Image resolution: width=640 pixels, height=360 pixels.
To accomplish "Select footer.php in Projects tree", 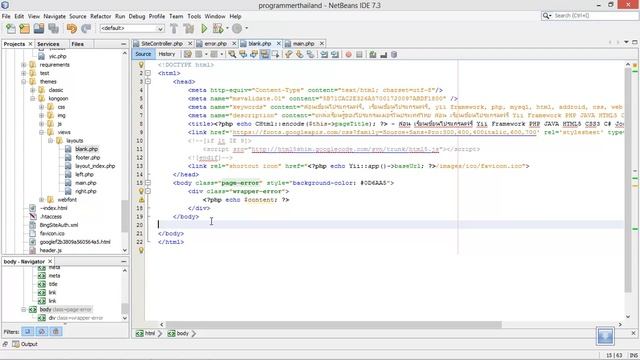I will click(87, 158).
